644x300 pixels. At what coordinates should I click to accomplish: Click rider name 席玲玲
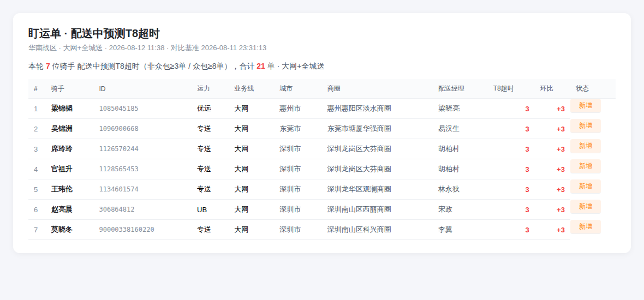(62, 148)
